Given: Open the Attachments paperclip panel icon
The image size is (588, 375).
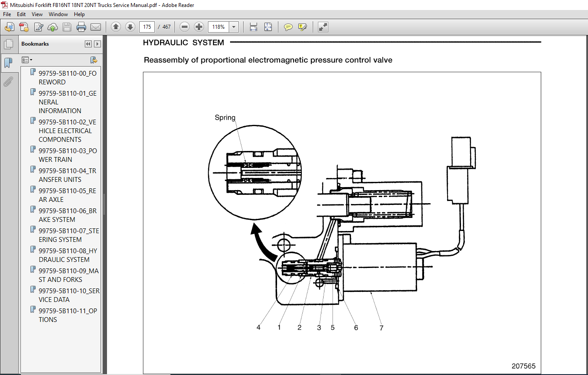Looking at the screenshot, I should click(8, 81).
